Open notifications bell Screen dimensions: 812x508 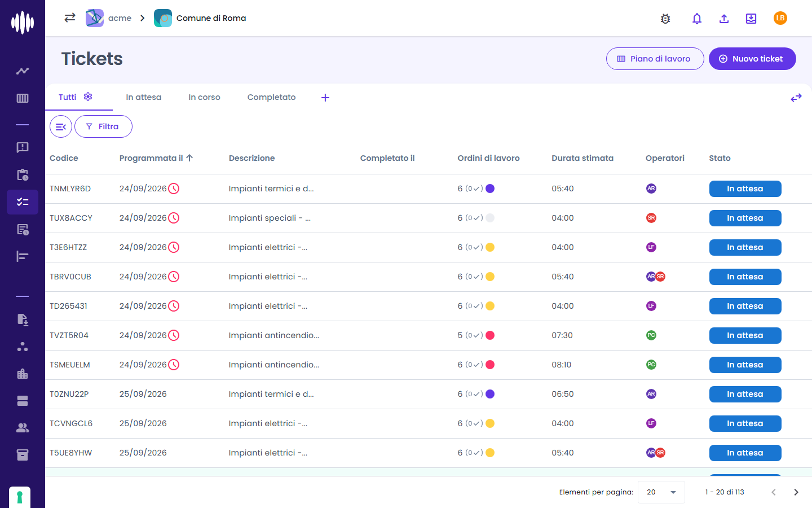697,19
